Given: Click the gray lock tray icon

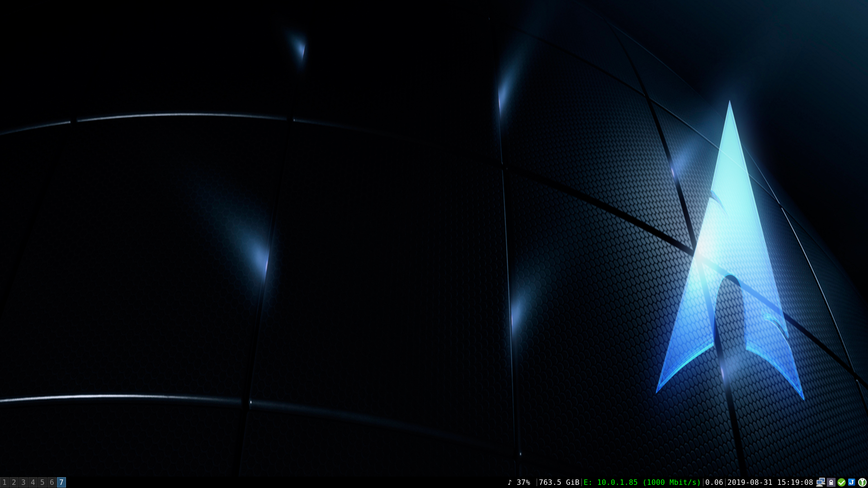Looking at the screenshot, I should (x=831, y=482).
